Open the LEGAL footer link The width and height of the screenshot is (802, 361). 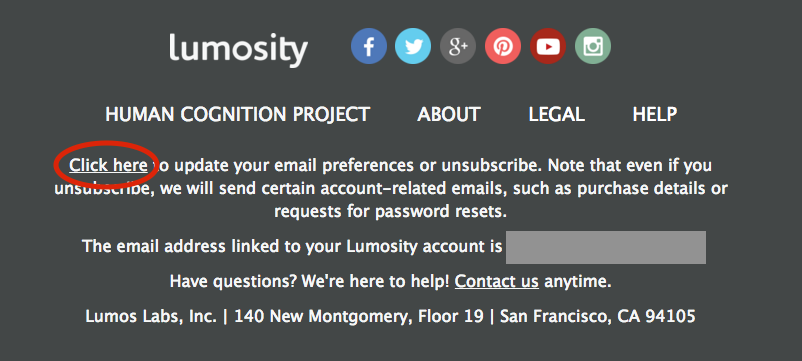(x=556, y=114)
